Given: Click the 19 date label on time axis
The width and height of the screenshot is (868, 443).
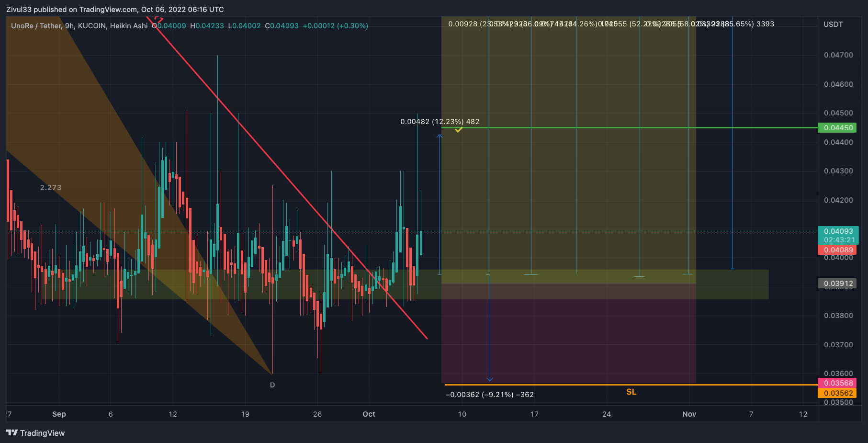Looking at the screenshot, I should coord(245,414).
